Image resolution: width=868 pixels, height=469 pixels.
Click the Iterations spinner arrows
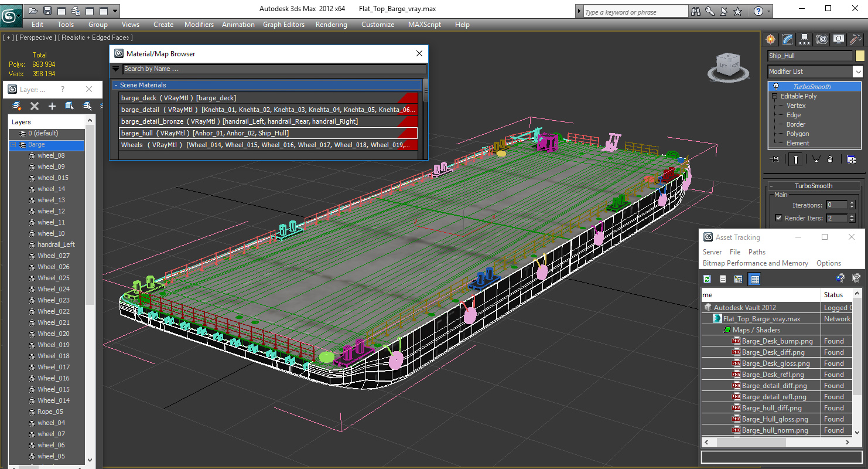[x=852, y=205]
